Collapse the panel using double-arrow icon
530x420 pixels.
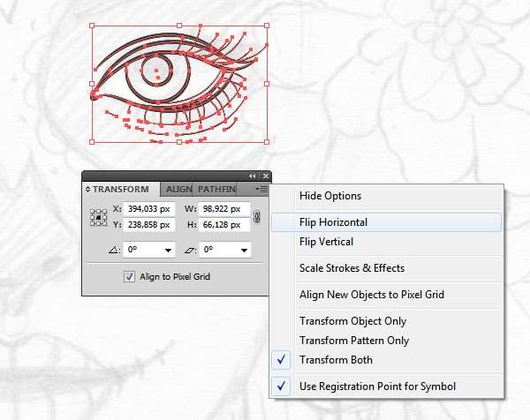(x=253, y=176)
